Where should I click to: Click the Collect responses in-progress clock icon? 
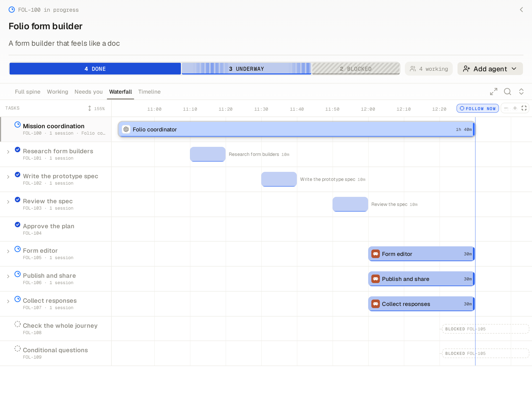[18, 299]
